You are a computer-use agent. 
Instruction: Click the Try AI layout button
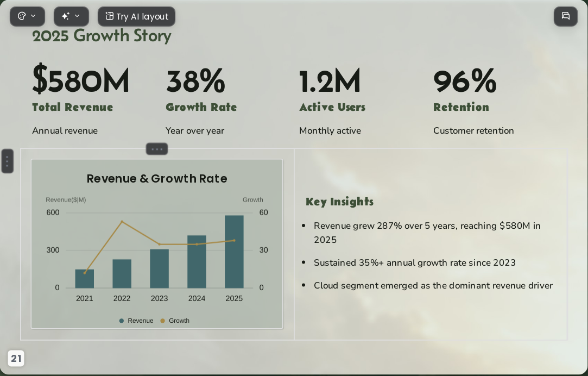pyautogui.click(x=136, y=16)
